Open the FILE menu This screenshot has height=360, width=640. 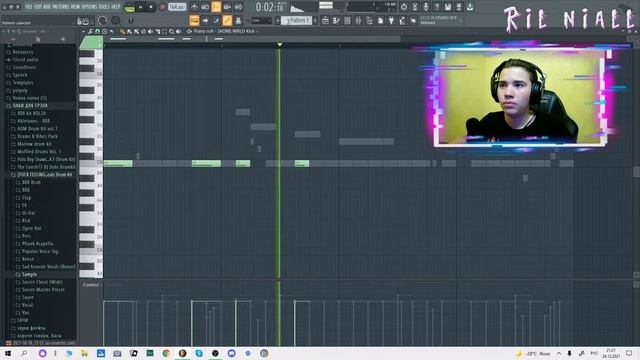tap(29, 7)
